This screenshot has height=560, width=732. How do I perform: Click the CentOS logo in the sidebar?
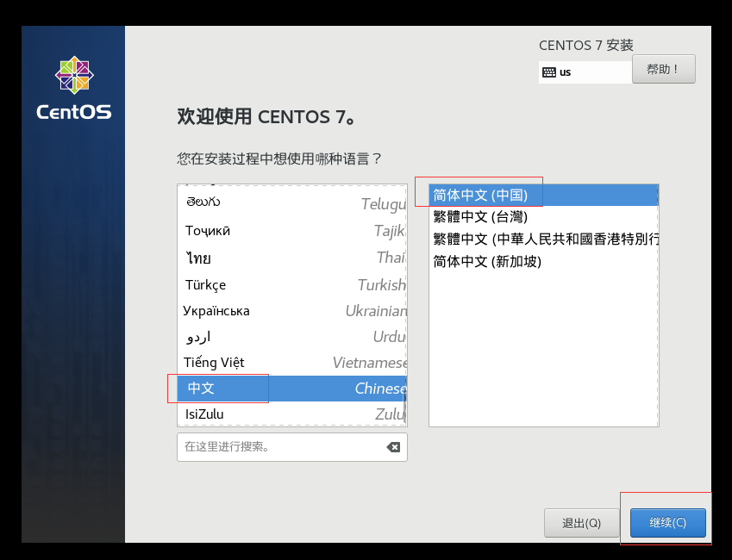pos(74,88)
